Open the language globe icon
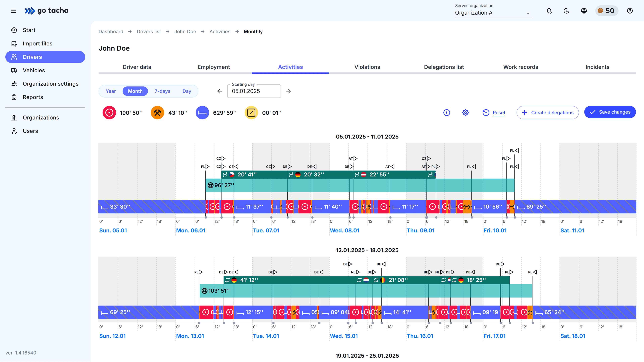The height and width of the screenshot is (362, 644). pos(584,11)
